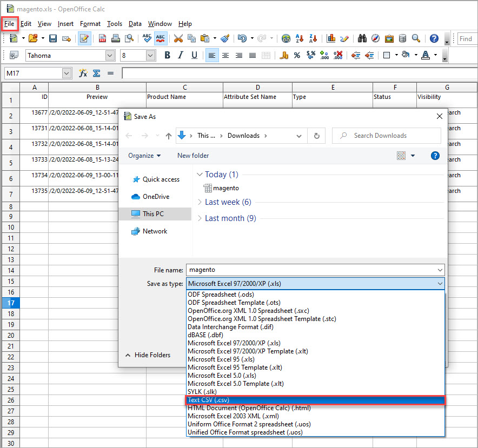Insert a chart using the Chart icon
The image size is (478, 448).
tap(331, 38)
